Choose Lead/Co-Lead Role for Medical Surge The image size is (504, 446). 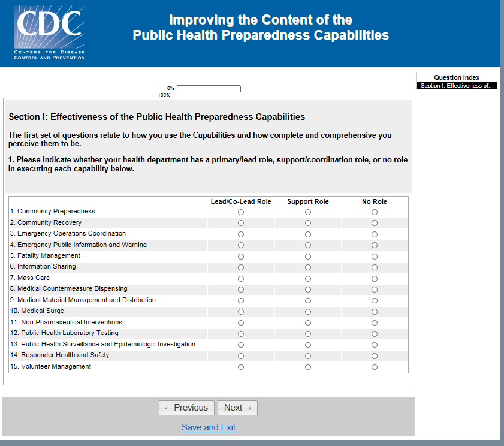tap(241, 312)
